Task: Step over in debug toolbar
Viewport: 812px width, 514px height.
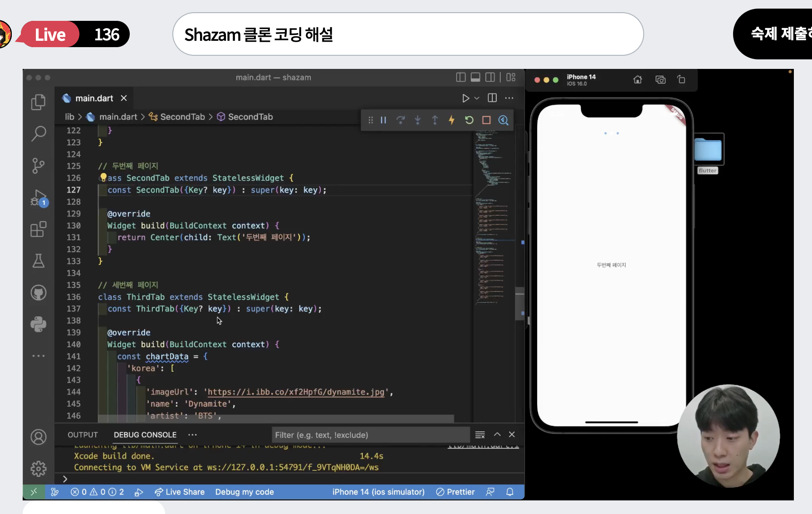Action: 401,120
